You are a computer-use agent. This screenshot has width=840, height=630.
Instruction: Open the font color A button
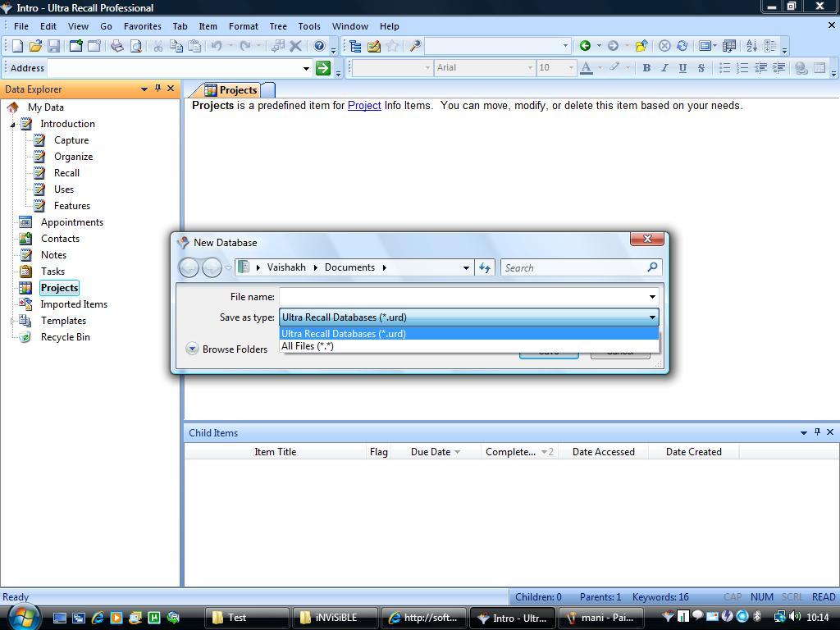(x=587, y=68)
